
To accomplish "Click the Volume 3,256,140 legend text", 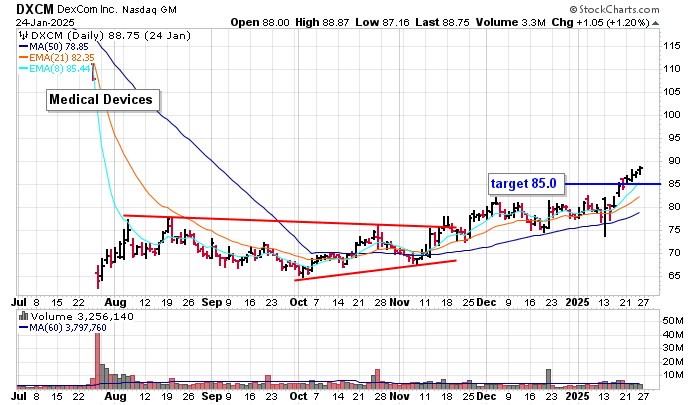I will coord(82,317).
